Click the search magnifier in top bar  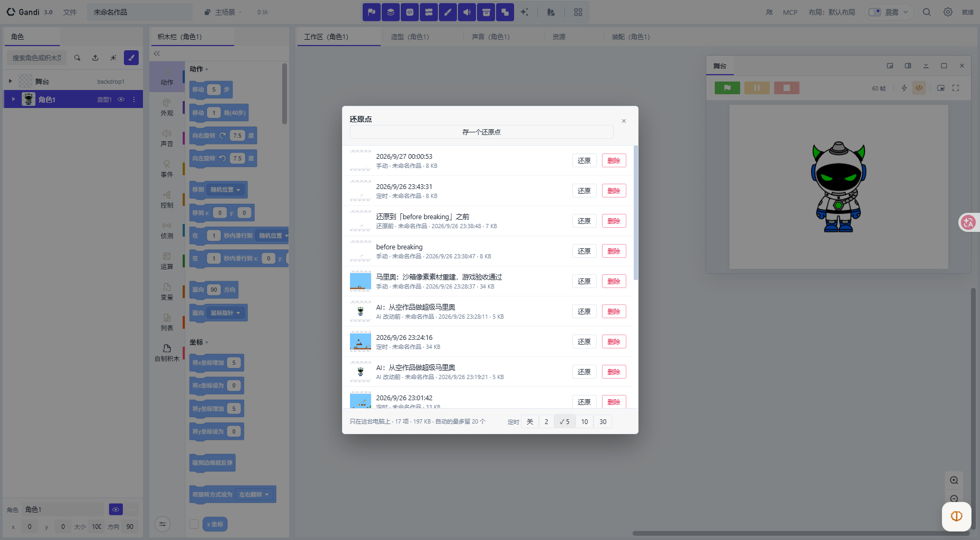click(x=927, y=12)
